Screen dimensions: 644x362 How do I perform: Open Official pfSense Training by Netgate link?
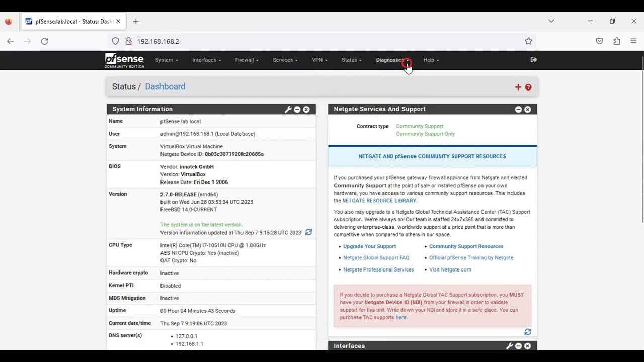(x=471, y=258)
